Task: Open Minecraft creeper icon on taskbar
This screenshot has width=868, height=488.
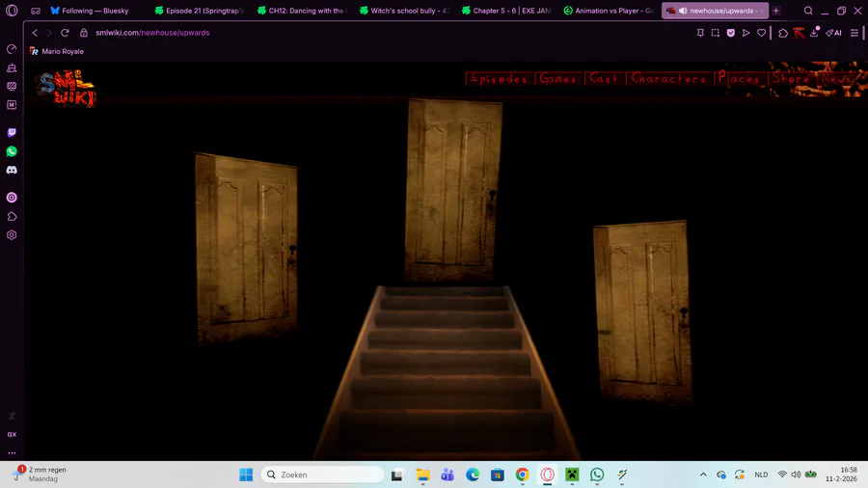Action: point(572,474)
